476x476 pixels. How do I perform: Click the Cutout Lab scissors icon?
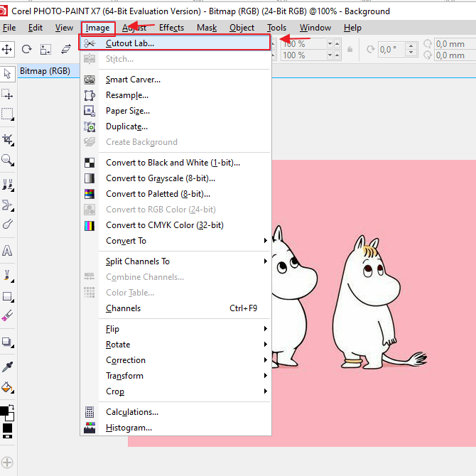click(90, 43)
